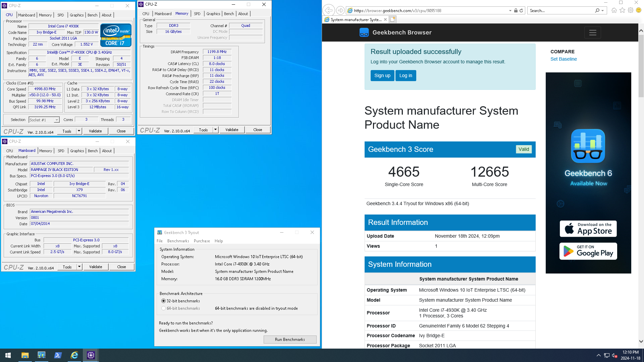
Task: Click the browser address bar URL field
Action: pos(431,11)
